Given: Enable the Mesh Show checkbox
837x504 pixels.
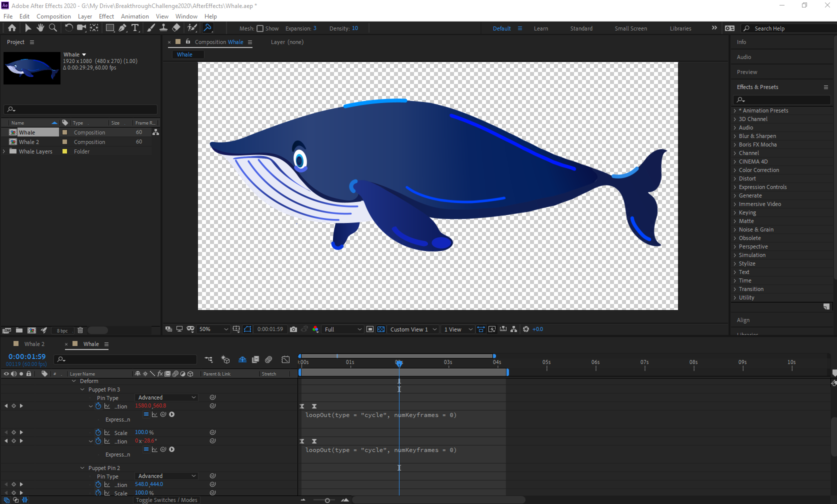Looking at the screenshot, I should [x=260, y=28].
